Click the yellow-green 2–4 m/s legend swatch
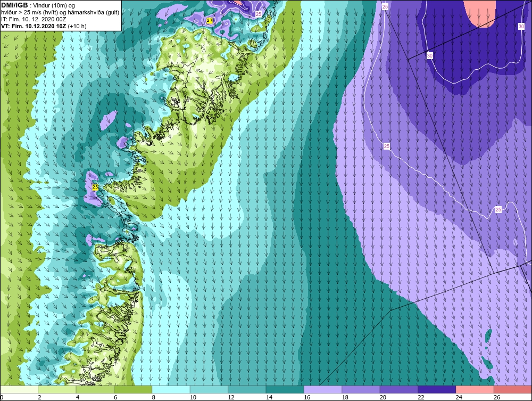Viewport: 532px width, 401px height. (x=57, y=389)
